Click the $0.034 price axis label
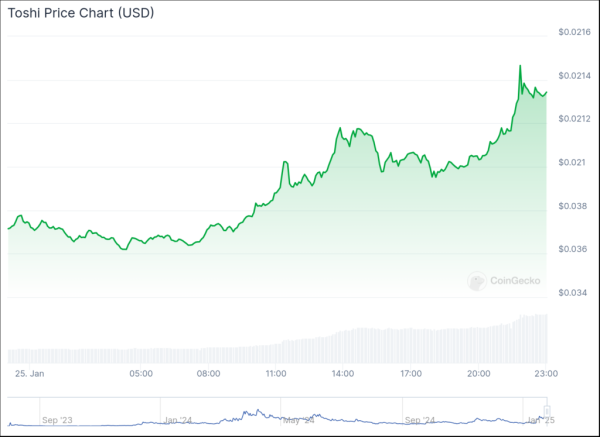The height and width of the screenshot is (437, 600). click(572, 292)
